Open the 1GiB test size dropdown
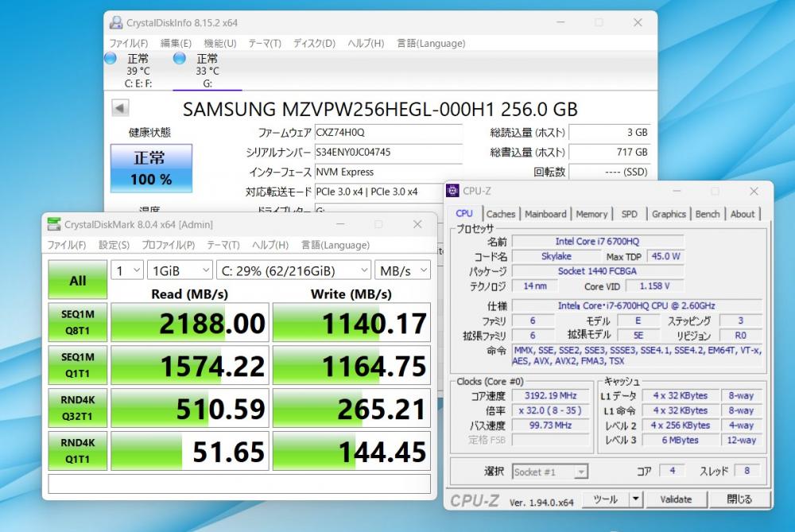795x532 pixels. tap(180, 270)
